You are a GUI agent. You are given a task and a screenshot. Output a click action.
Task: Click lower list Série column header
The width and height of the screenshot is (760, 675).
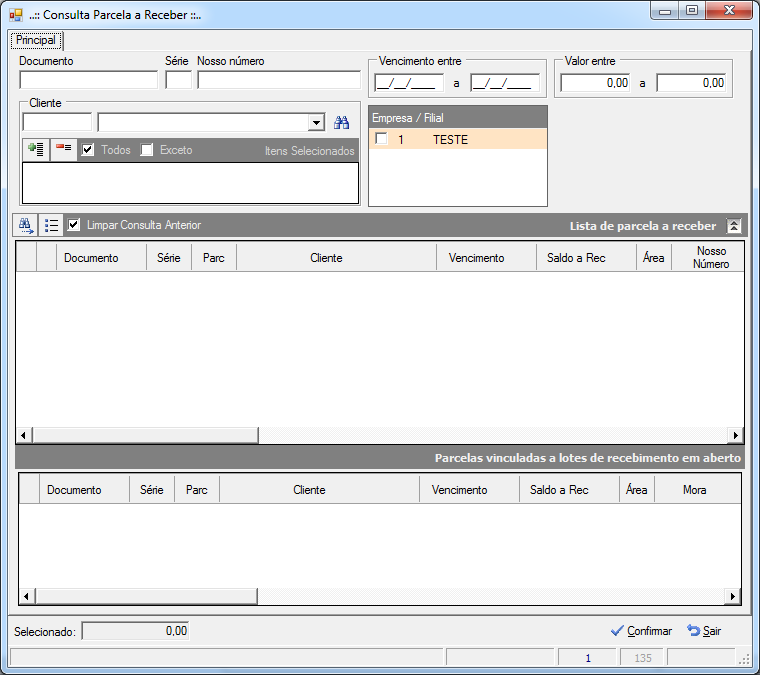152,490
